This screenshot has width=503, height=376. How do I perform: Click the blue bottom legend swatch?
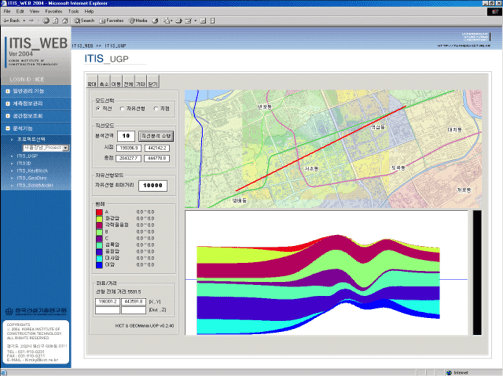(x=99, y=265)
